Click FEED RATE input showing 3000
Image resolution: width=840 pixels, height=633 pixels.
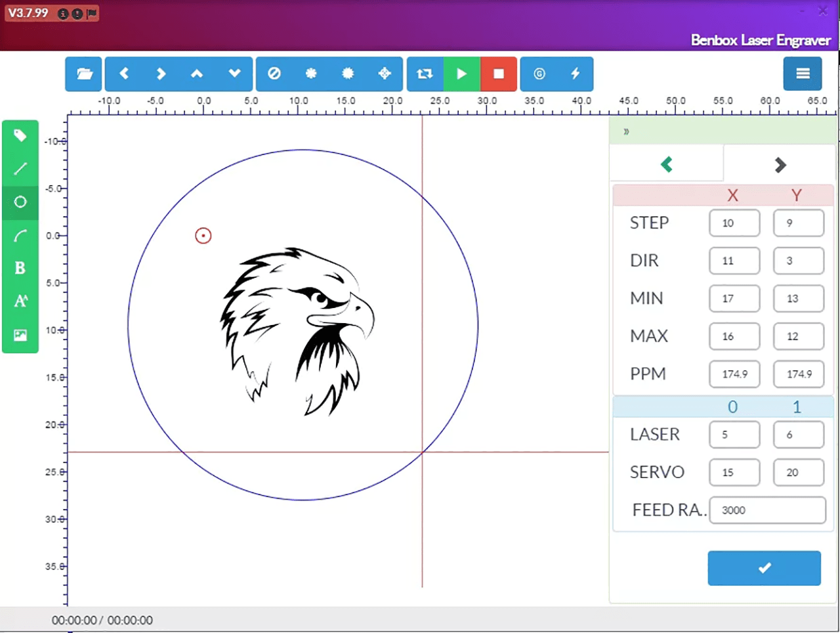[x=767, y=510]
